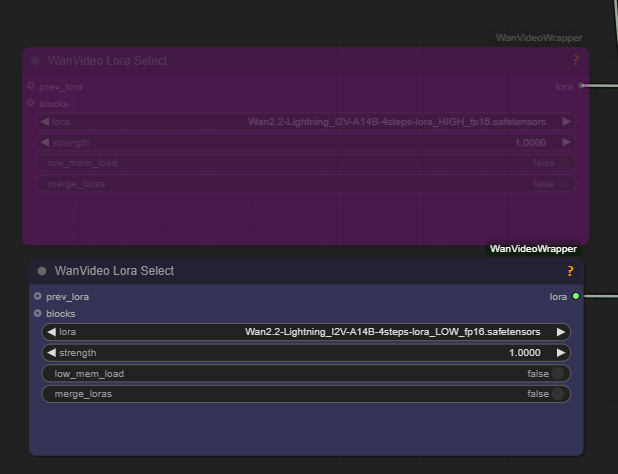Screen dimensions: 618x474
Task: Increase strength on the LOW lora node
Action: 560,353
